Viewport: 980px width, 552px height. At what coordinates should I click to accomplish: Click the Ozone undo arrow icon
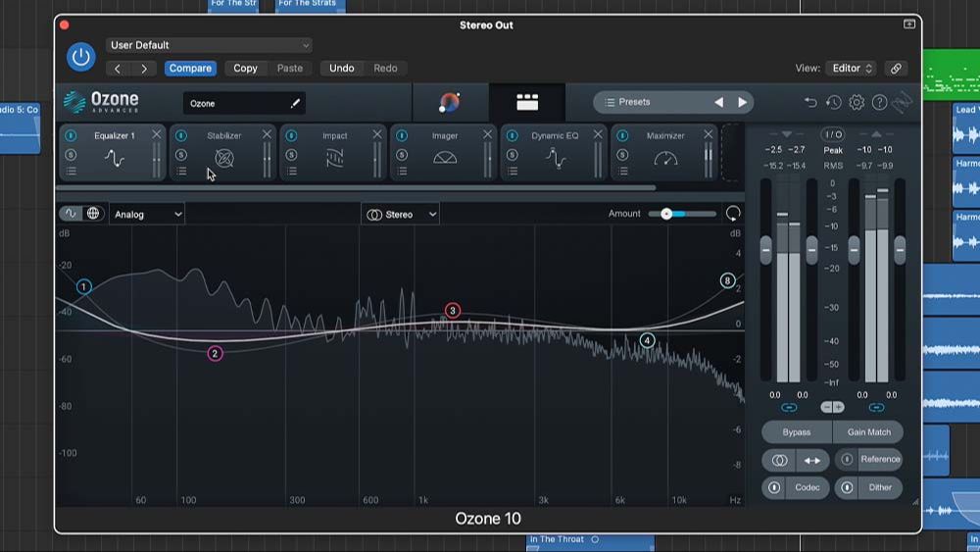tap(810, 102)
